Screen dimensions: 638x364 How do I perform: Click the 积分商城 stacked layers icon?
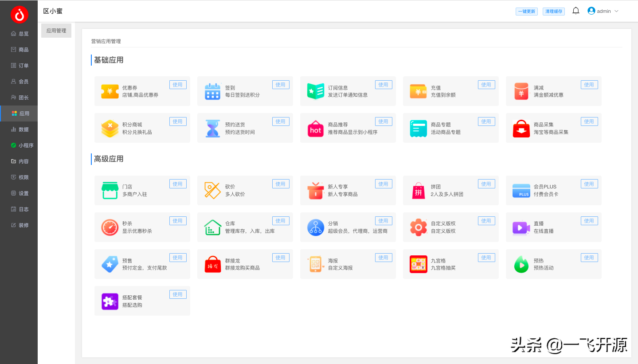(110, 129)
